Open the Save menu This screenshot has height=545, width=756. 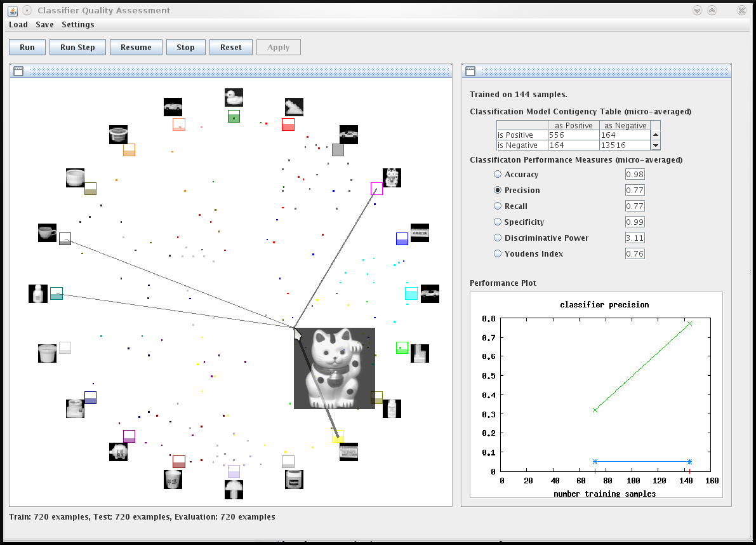[45, 25]
